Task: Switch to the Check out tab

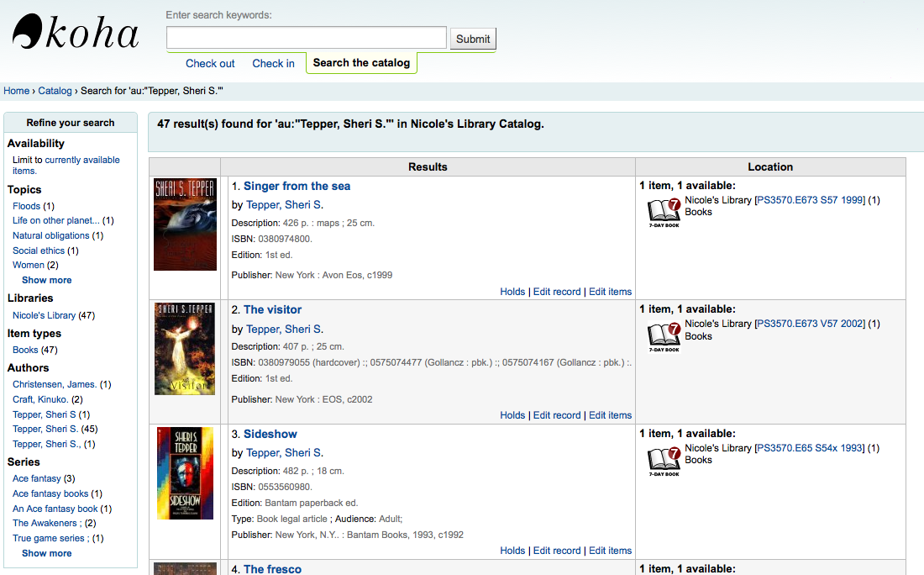Action: pos(210,63)
